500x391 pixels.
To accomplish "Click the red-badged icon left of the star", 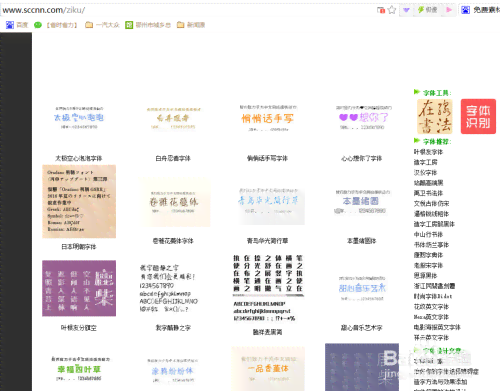I will pos(381,10).
